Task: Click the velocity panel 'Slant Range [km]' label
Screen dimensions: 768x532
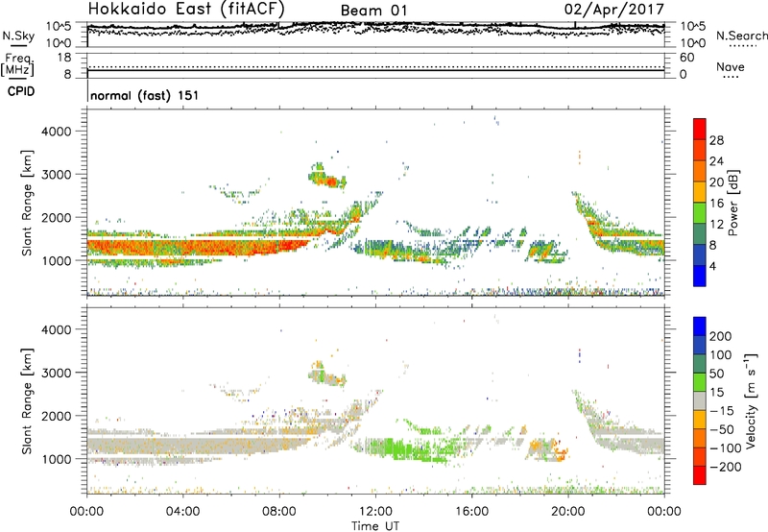Action: click(27, 400)
